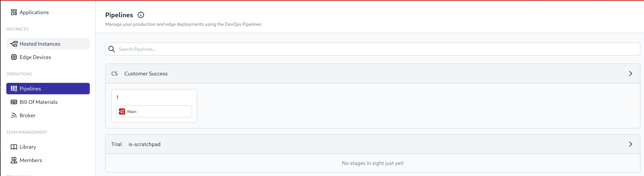Click the Members people icon
The image size is (644, 176).
(x=14, y=160)
